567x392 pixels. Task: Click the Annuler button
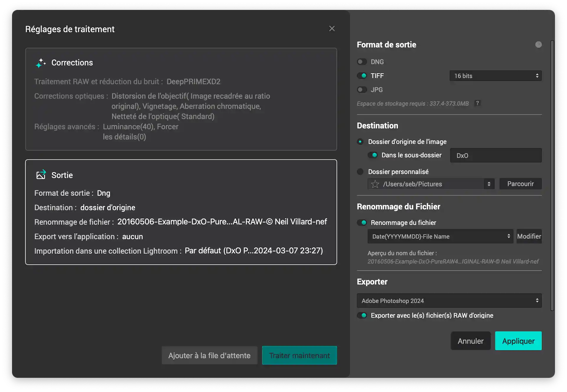pos(470,341)
